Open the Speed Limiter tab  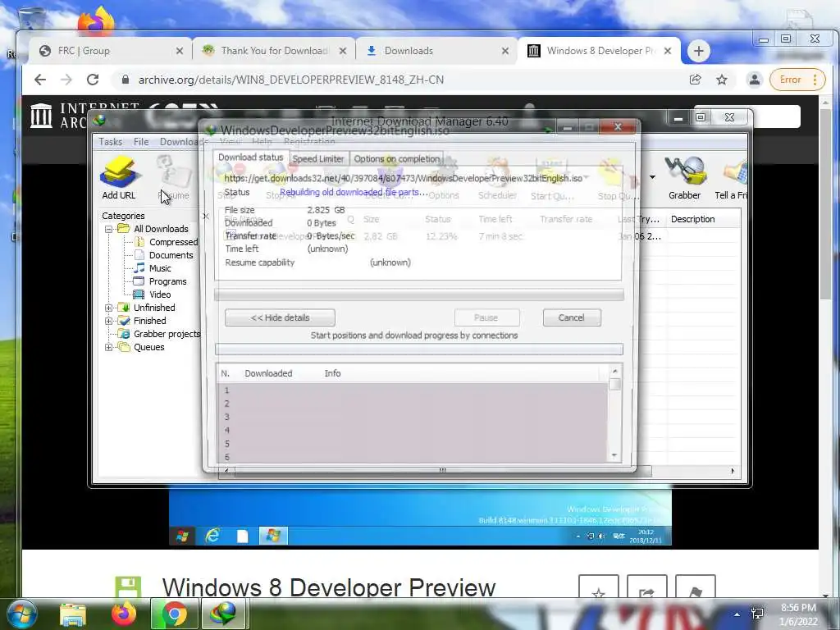[318, 158]
